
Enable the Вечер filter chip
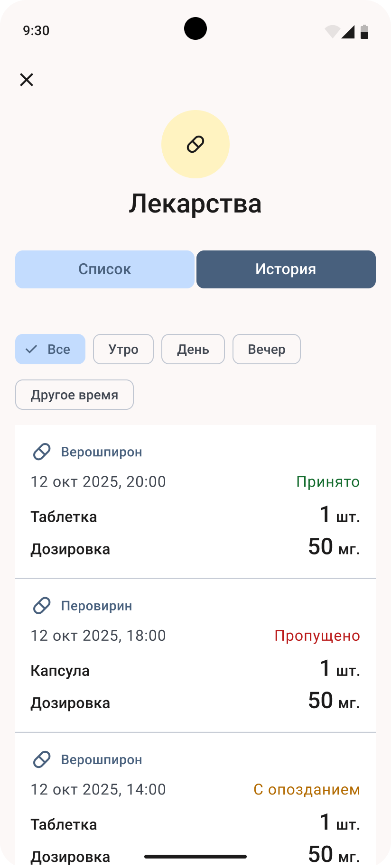[267, 349]
